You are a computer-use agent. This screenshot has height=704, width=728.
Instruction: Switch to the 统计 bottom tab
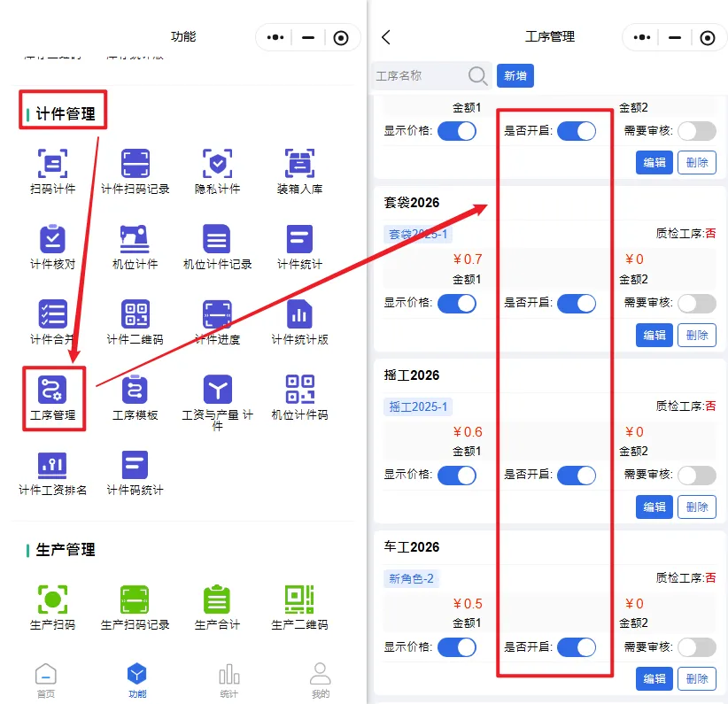228,679
